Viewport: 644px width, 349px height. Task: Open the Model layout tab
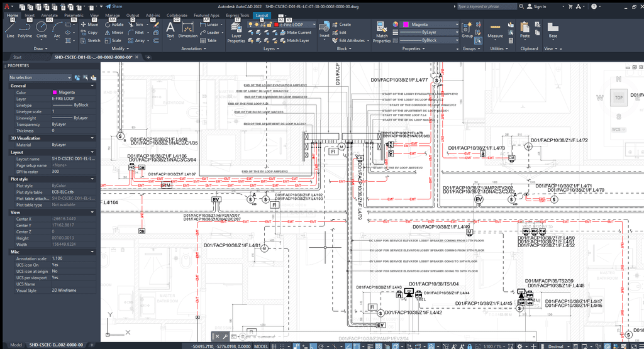(16, 345)
